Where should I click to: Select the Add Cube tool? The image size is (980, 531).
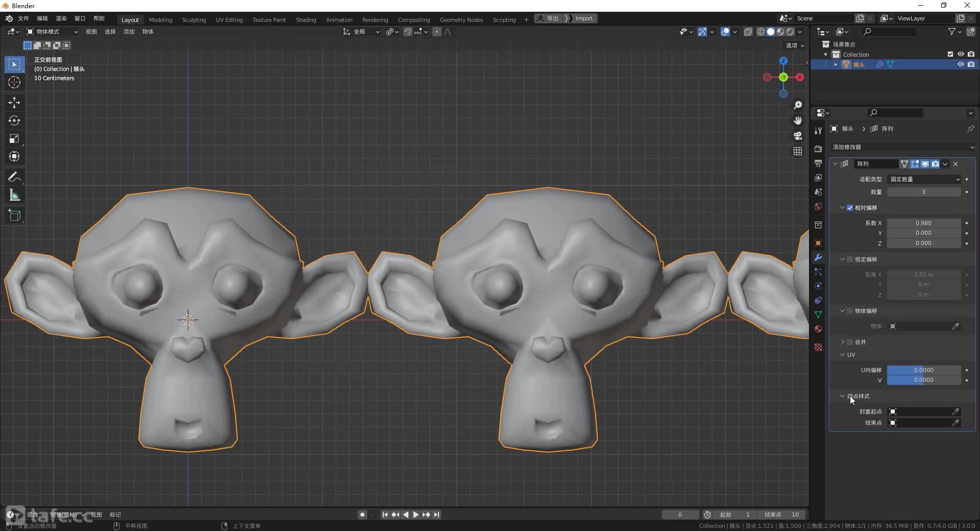(x=14, y=215)
